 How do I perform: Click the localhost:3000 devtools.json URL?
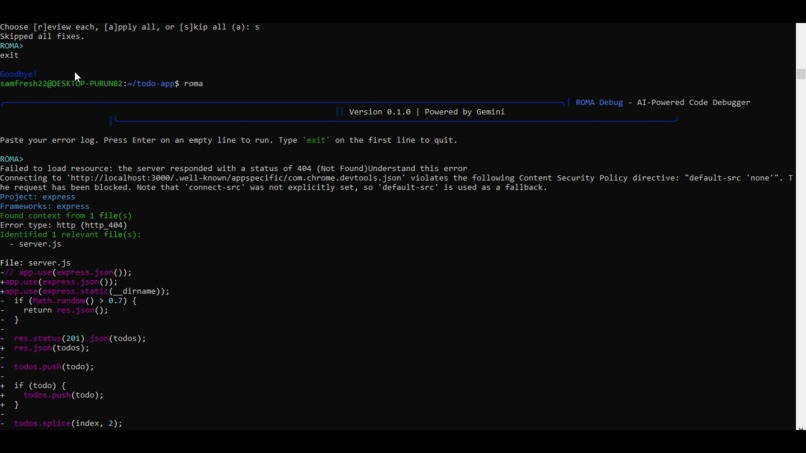(x=235, y=178)
